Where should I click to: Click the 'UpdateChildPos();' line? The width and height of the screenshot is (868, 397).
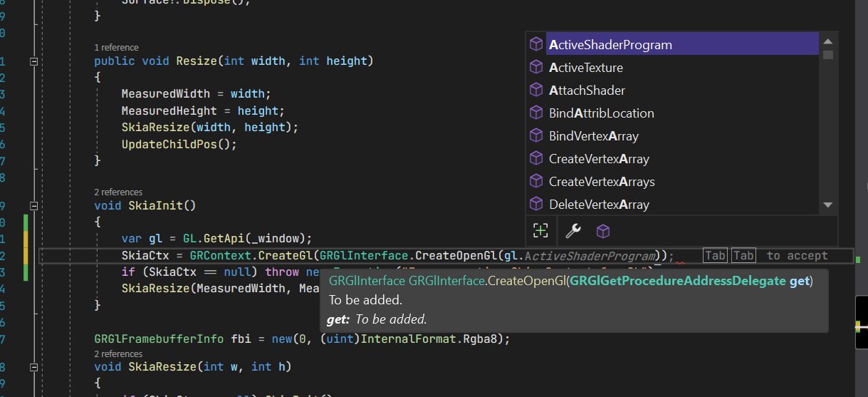179,145
